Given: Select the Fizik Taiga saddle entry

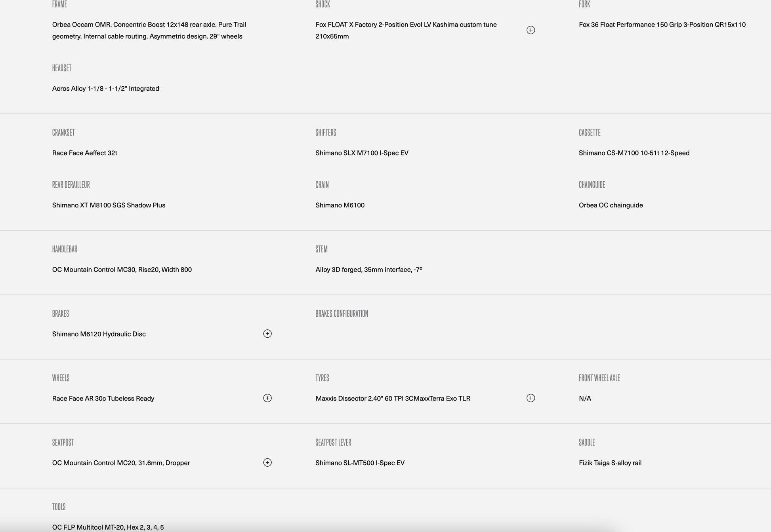Looking at the screenshot, I should point(610,463).
